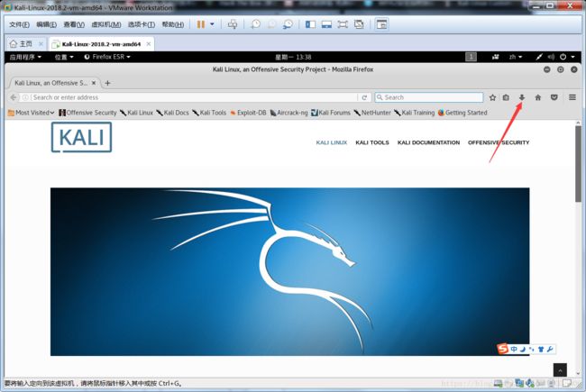Open the 选项卡(T) menu
The height and width of the screenshot is (392, 586).
click(142, 24)
